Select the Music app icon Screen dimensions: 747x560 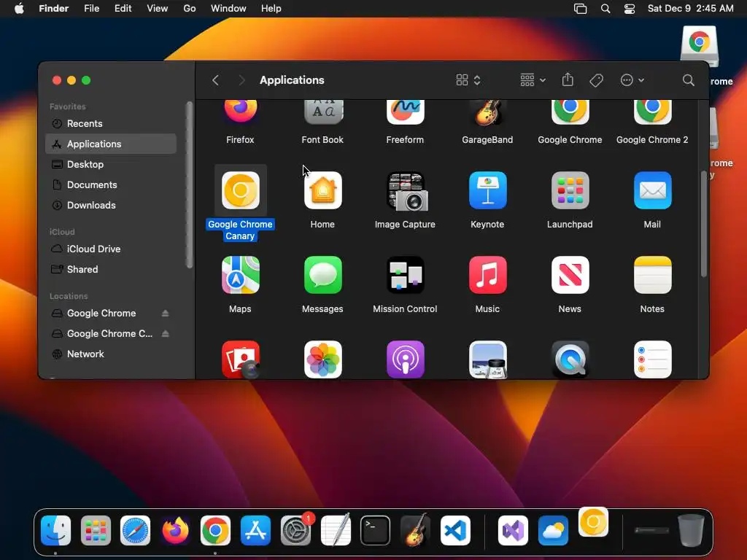click(x=487, y=275)
